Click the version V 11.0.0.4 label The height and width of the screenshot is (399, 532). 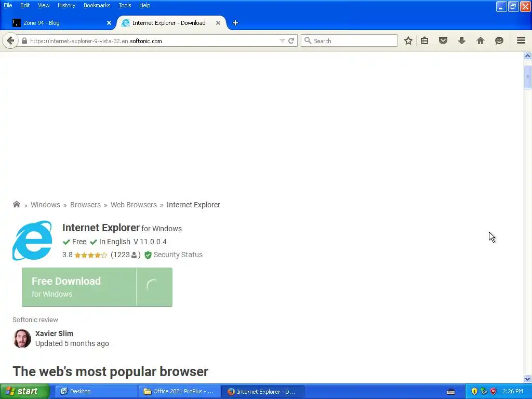[x=150, y=242]
